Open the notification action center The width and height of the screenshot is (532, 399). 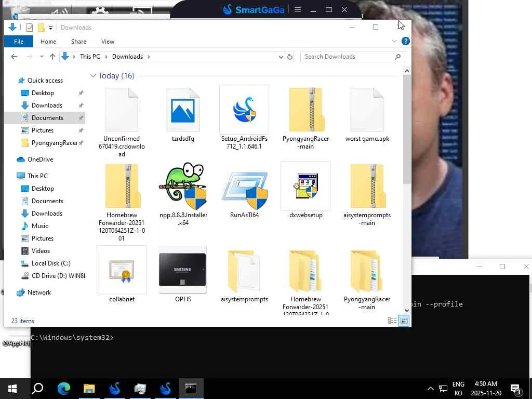tap(516, 389)
